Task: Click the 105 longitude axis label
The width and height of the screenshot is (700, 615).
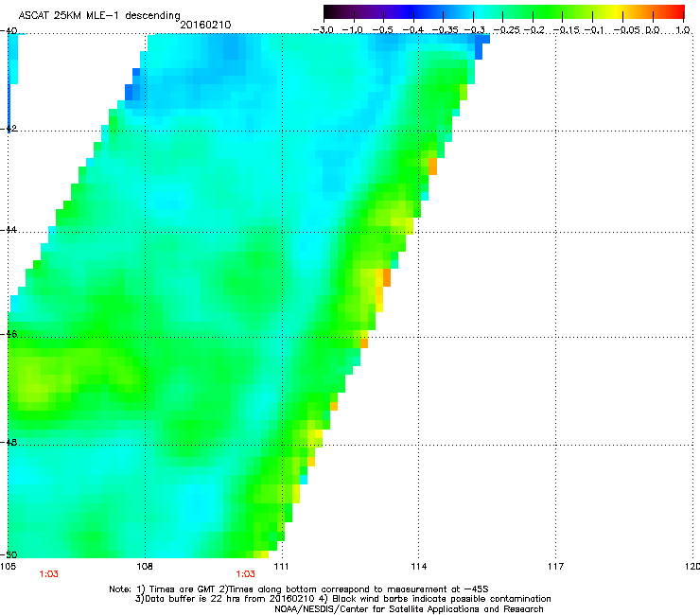Action: (9, 567)
